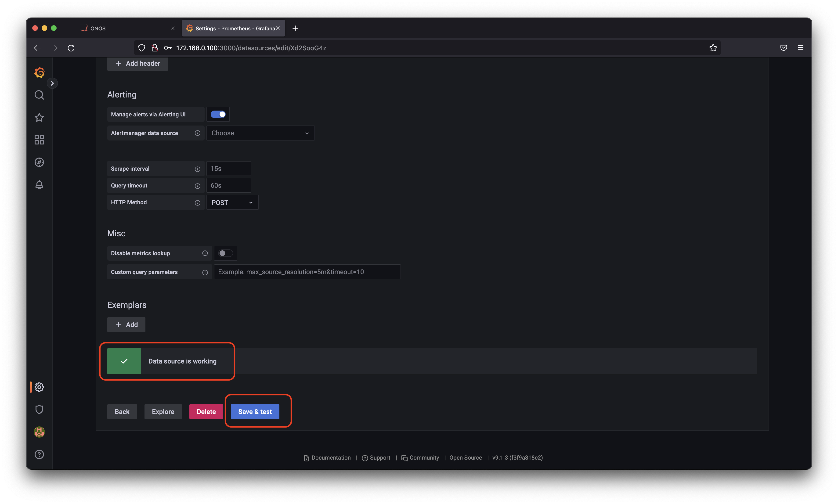Focus the Custom query parameters field

click(307, 272)
